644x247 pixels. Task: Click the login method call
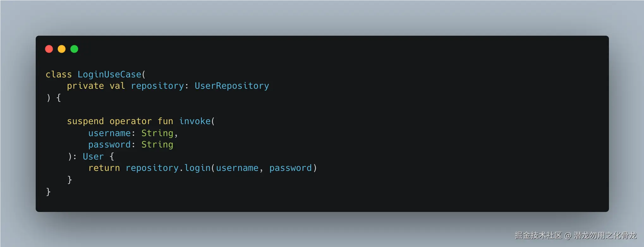pyautogui.click(x=197, y=168)
